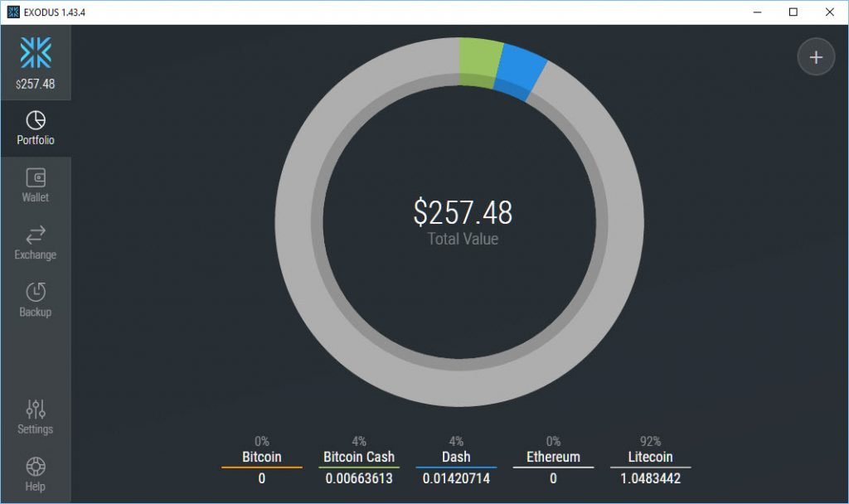Click the blue Dash chart segment
The height and width of the screenshot is (504, 849).
pos(520,70)
